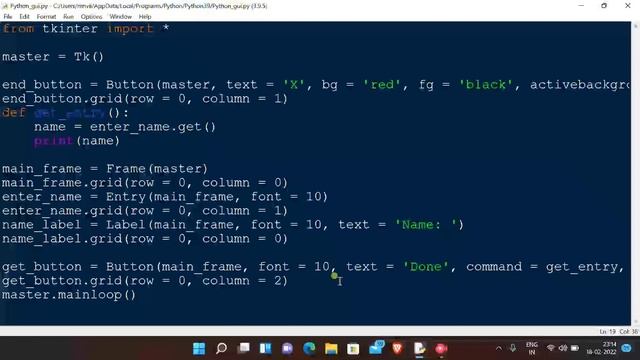Click the 'enter_name = Entry(main_frame' line
640x360 pixels.
(x=165, y=197)
